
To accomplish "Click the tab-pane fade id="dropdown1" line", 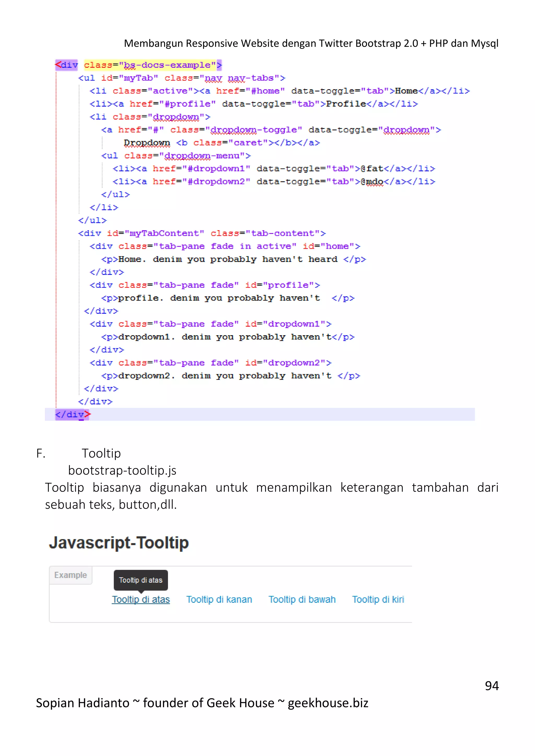I will coord(211,324).
